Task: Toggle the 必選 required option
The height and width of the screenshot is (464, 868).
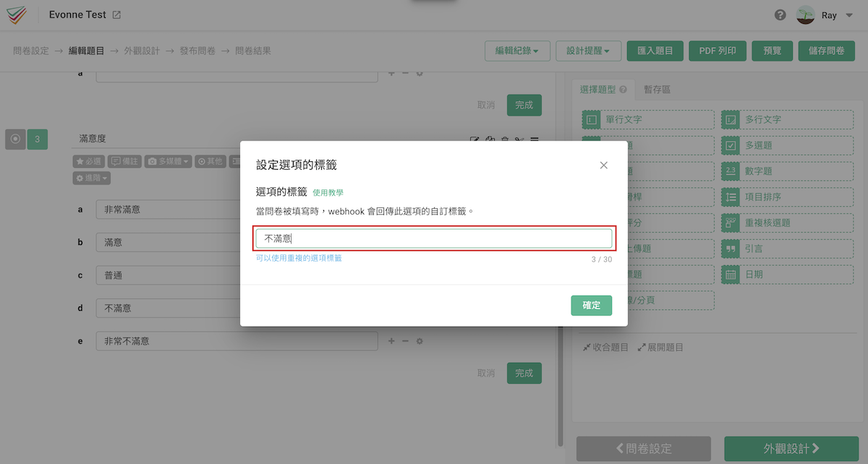Action: coord(89,161)
